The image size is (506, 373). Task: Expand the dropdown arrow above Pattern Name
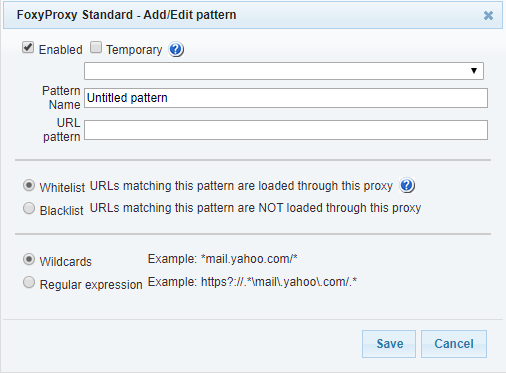474,71
